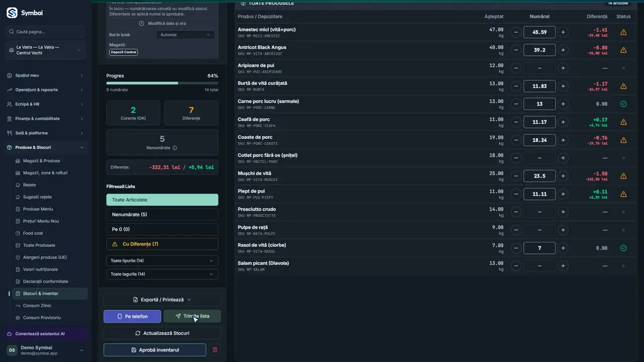Decrease count for Coaste de porc
Image resolution: width=644 pixels, height=362 pixels.
pos(516,140)
